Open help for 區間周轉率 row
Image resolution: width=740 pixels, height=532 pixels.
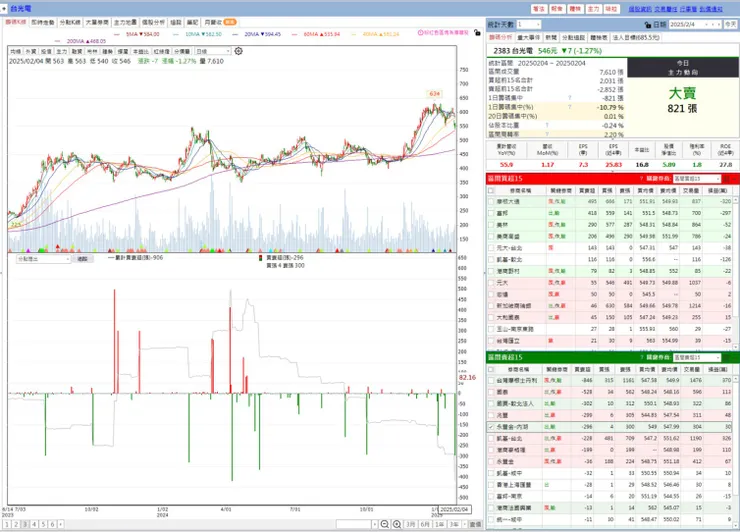(547, 134)
